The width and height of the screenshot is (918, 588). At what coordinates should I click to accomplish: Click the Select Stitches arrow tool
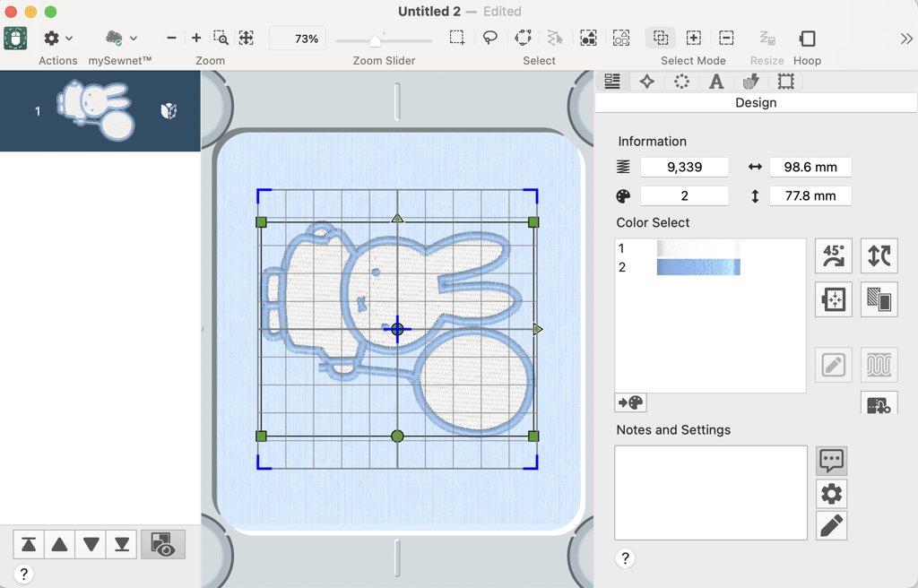(x=555, y=38)
